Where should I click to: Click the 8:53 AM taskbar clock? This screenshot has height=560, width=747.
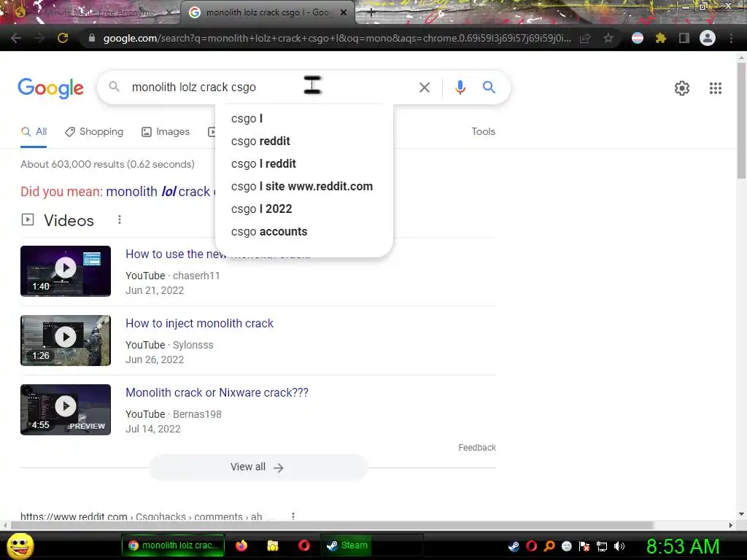[x=682, y=546]
